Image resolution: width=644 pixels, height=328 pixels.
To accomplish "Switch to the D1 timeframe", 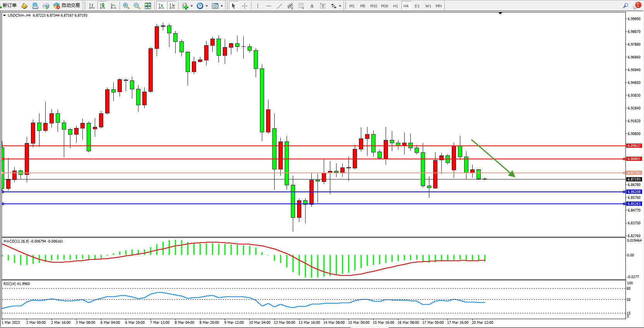I will coord(417,6).
